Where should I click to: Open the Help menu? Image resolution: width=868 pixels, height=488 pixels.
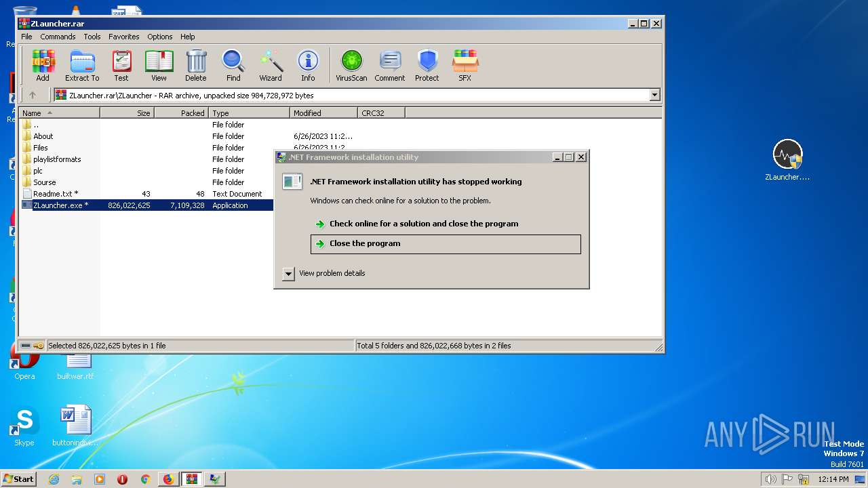[x=188, y=37]
